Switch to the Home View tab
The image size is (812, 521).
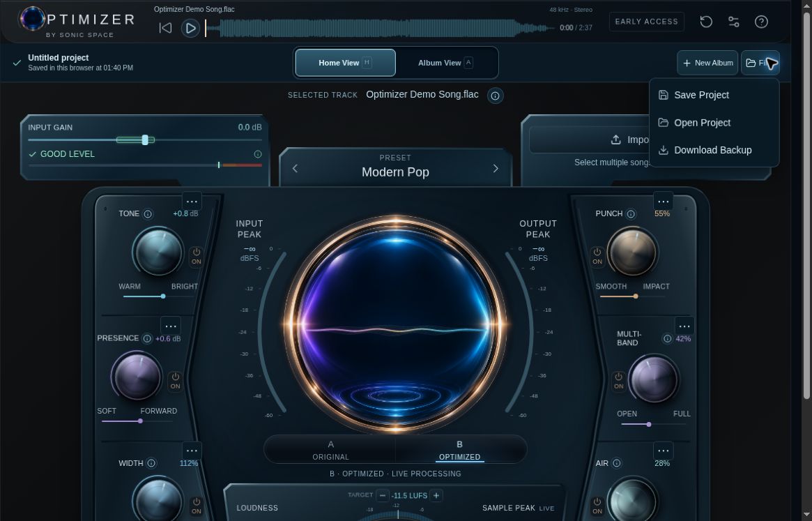(x=345, y=63)
